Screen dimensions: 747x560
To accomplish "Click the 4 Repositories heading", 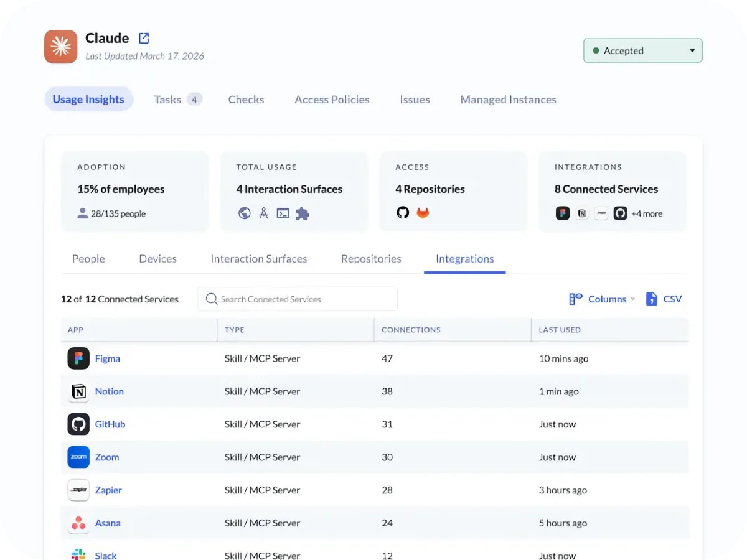I will [430, 189].
